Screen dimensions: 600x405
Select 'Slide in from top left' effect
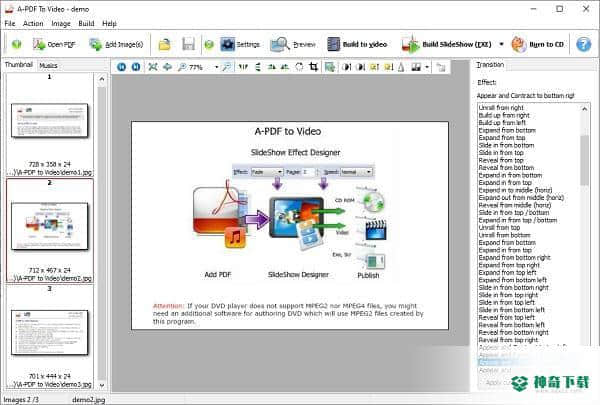[507, 303]
